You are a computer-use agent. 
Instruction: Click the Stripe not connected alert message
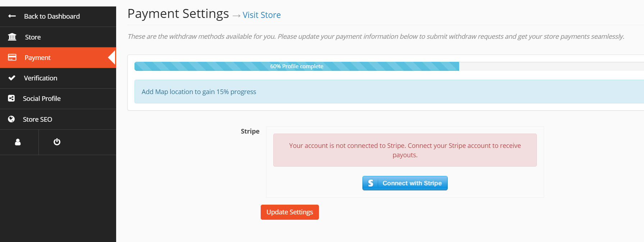click(x=405, y=150)
